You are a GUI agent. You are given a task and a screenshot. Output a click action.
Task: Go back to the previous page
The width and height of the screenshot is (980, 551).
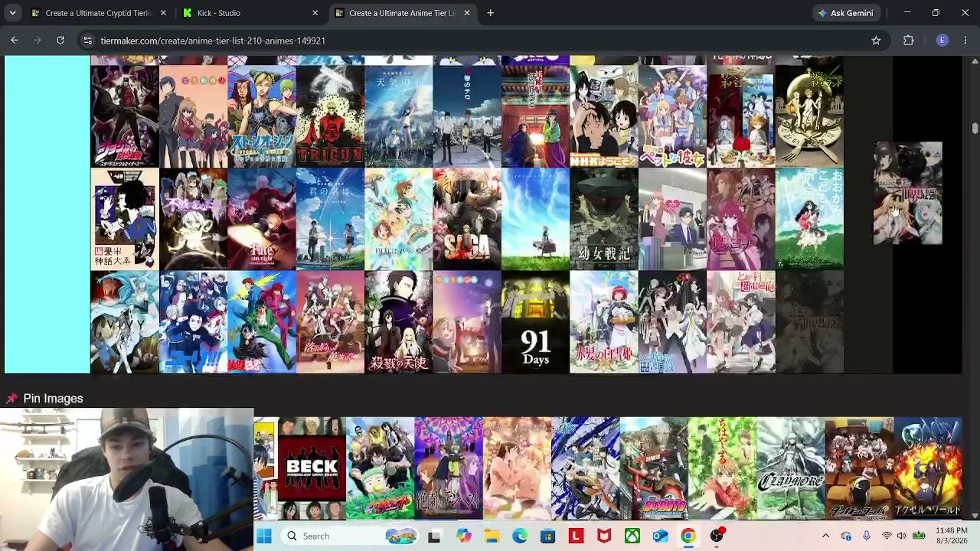[15, 41]
